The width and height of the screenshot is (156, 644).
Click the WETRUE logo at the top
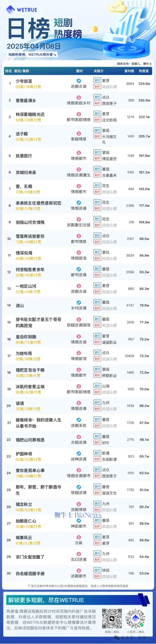(21, 10)
